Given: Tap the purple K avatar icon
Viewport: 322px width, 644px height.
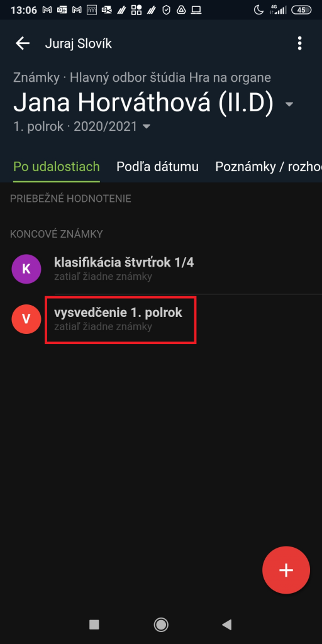Looking at the screenshot, I should (26, 269).
